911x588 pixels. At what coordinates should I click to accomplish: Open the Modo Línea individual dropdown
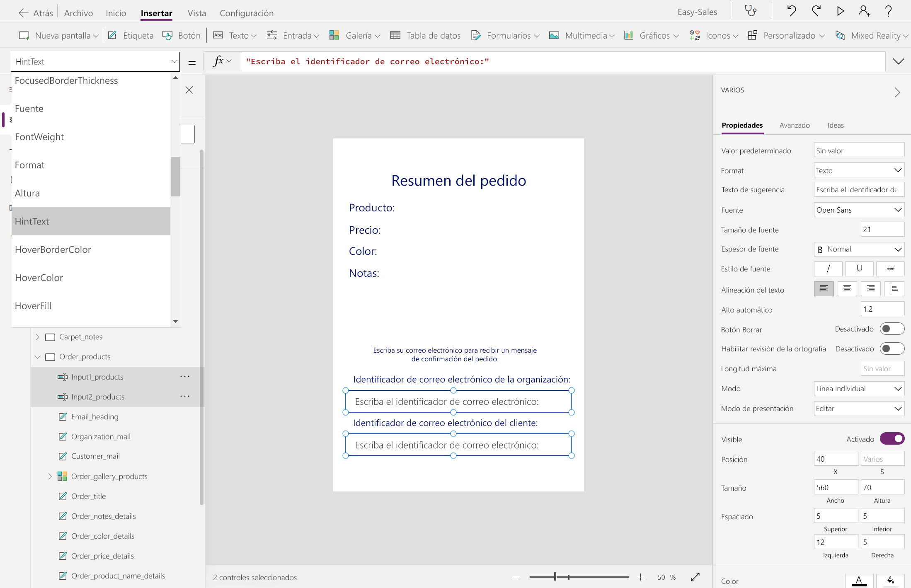pos(858,389)
